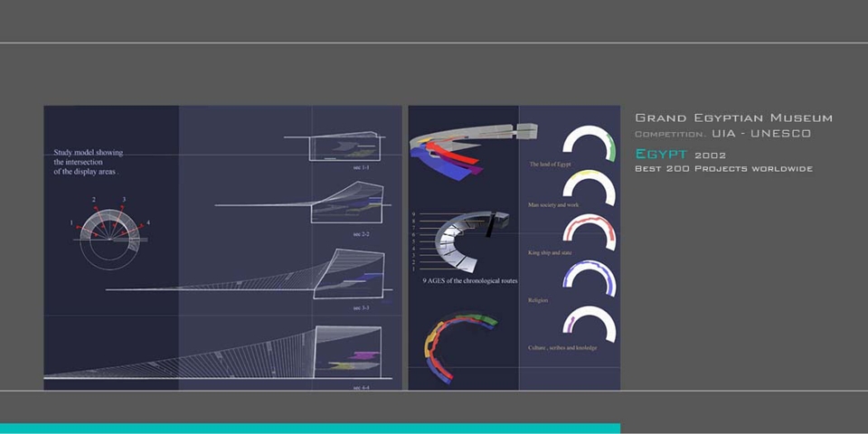Select the "sec 2-2" label
The height and width of the screenshot is (434, 868).
(361, 234)
